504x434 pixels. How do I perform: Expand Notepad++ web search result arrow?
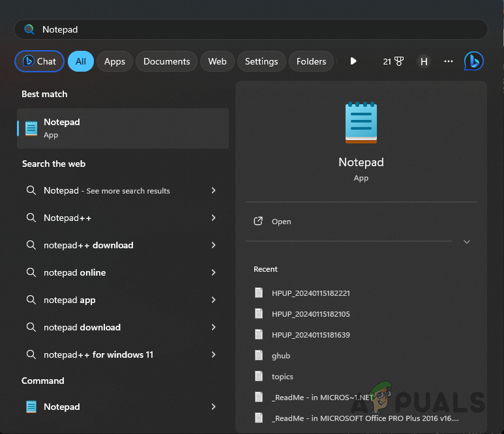[213, 218]
